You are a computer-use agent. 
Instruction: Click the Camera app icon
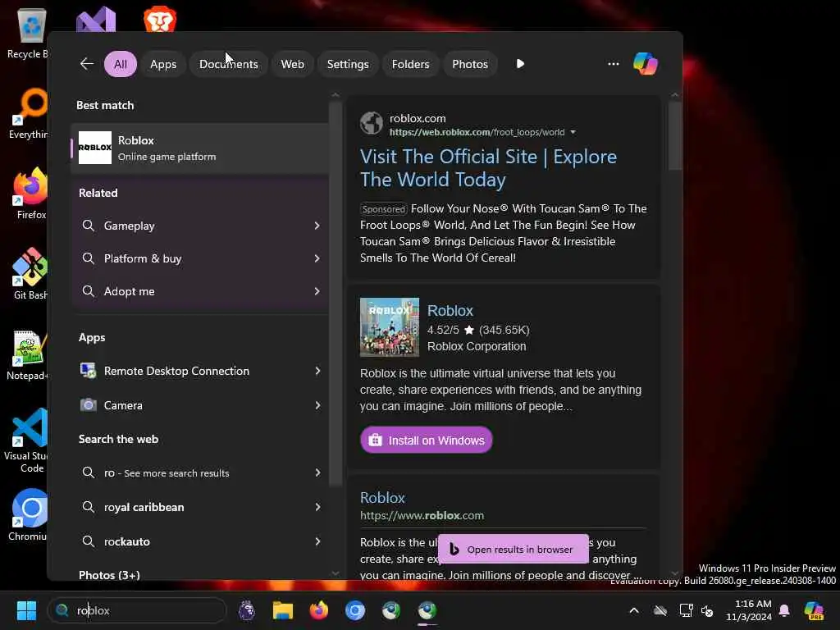point(88,404)
